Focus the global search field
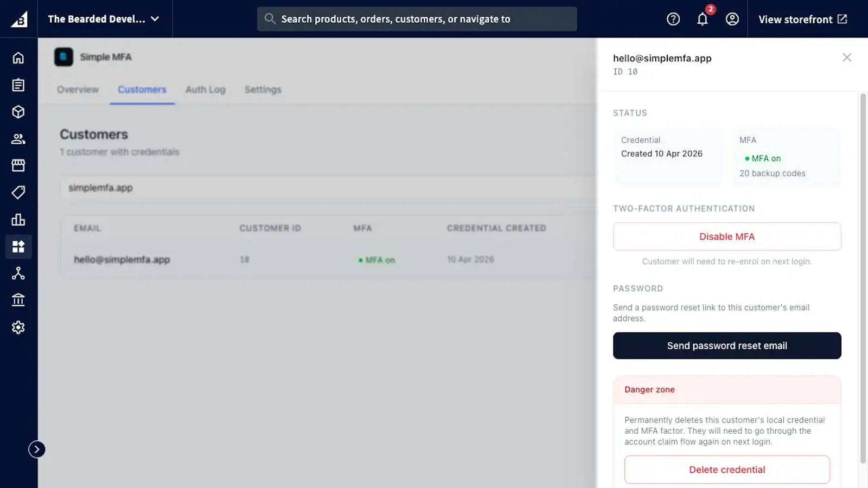The image size is (868, 488). tap(417, 19)
